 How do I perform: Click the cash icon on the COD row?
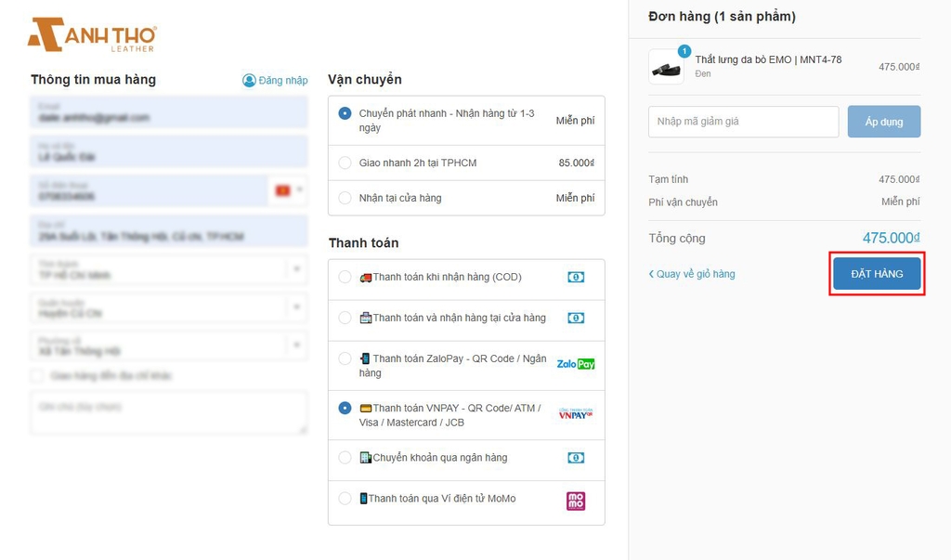(576, 278)
